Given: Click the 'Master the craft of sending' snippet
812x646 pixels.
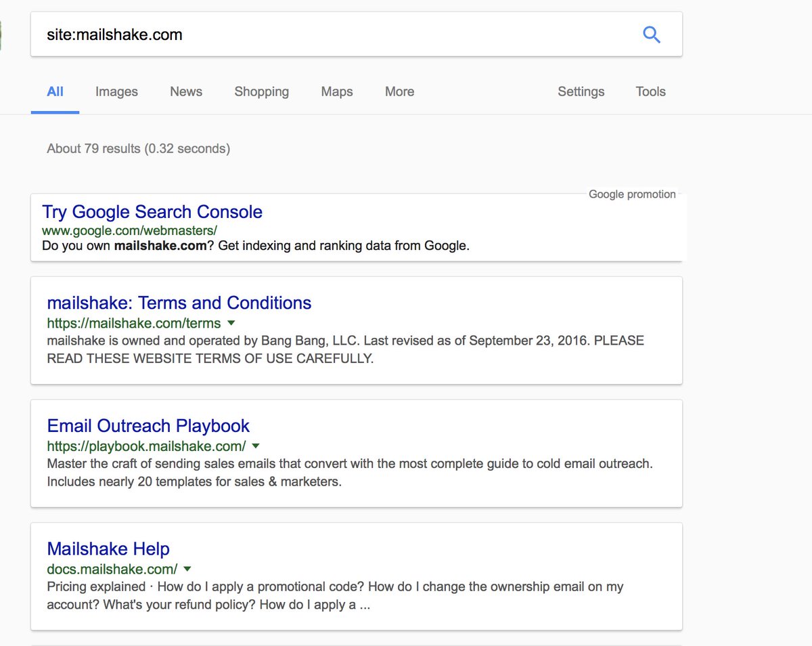Looking at the screenshot, I should tap(350, 473).
